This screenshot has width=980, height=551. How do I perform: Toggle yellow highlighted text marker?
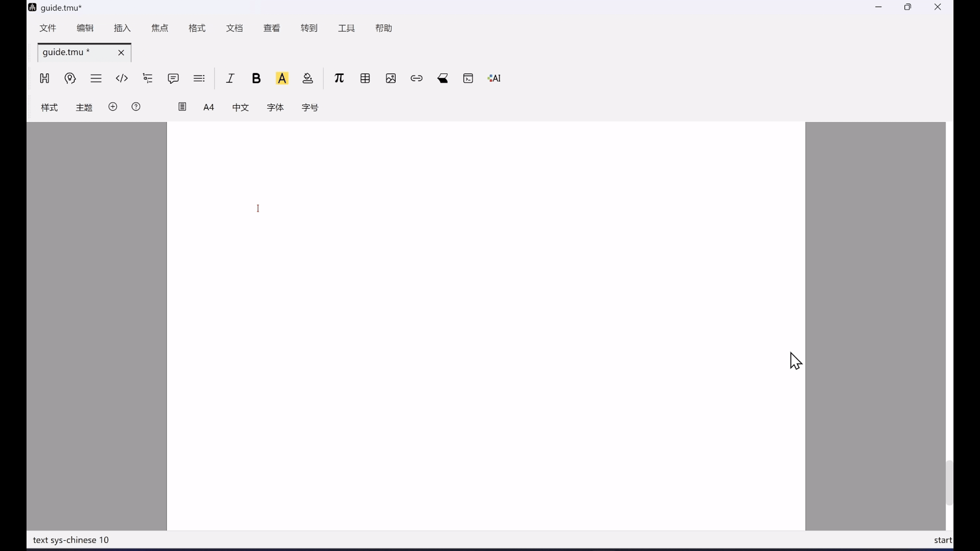(282, 78)
